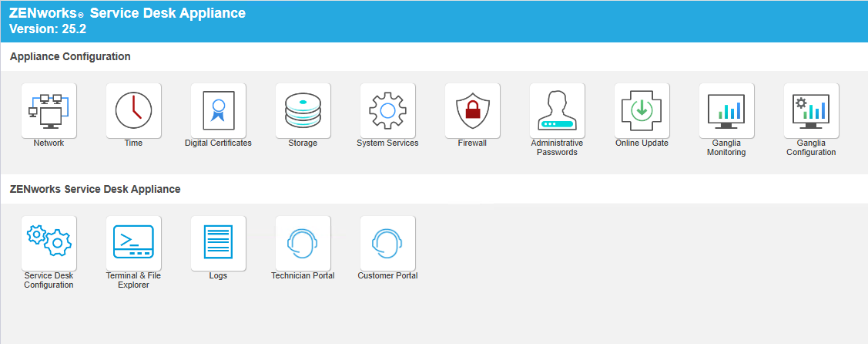Open the Digital Certificates icon
The width and height of the screenshot is (868, 344).
218,110
